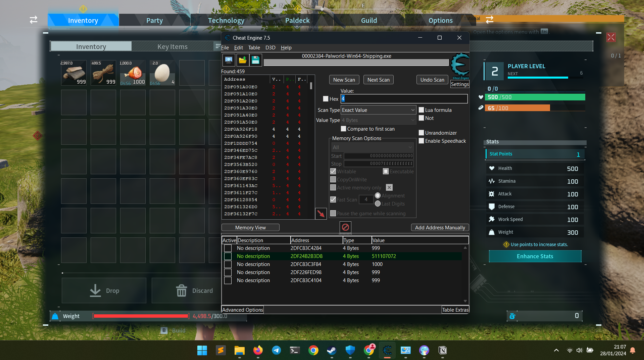Click the green health bar
The image size is (644, 360).
tap(535, 97)
